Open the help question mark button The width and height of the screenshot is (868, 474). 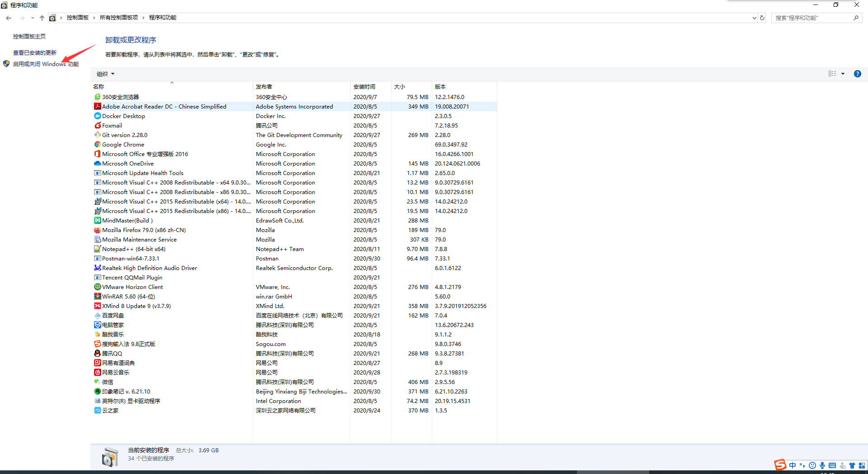tap(857, 74)
